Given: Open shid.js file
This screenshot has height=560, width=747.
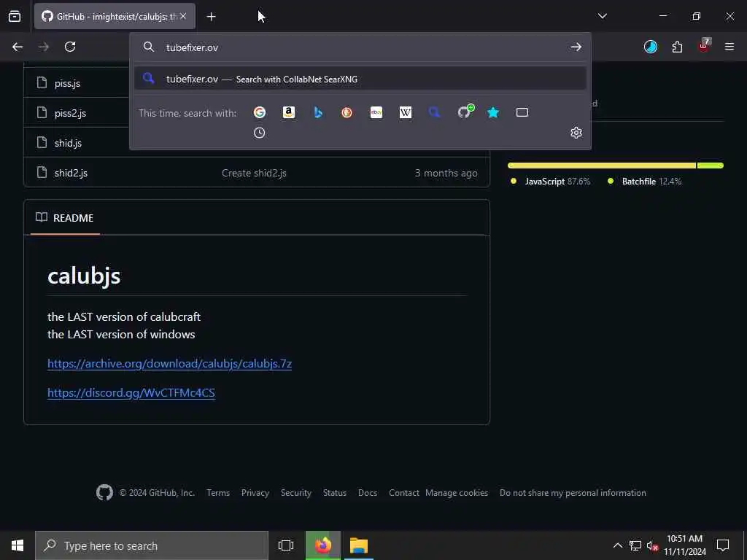Looking at the screenshot, I should 68,143.
